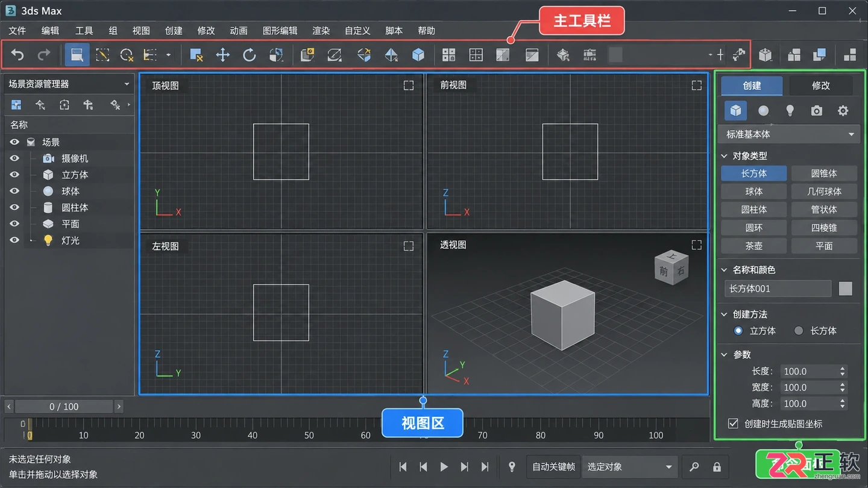Open the 文件 menu

(17, 31)
